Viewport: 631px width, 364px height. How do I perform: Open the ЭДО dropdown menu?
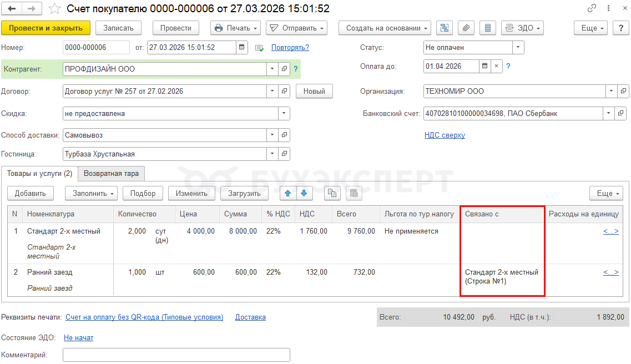pyautogui.click(x=522, y=28)
